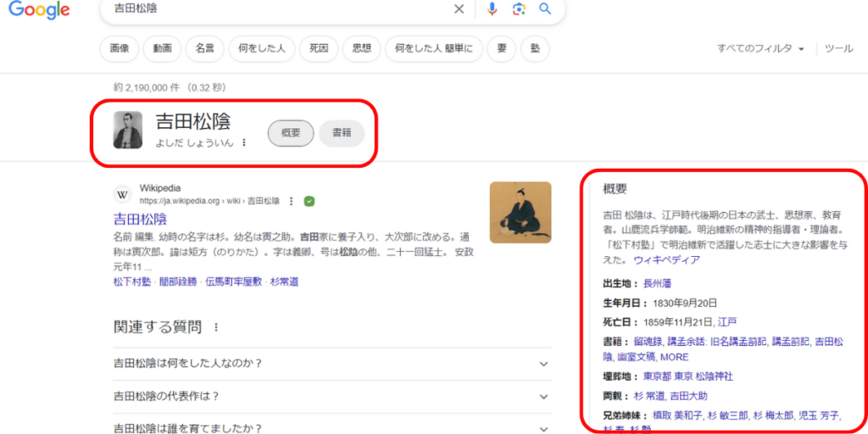The image size is (868, 434).
Task: Select the 思想 filter chip
Action: tap(361, 48)
